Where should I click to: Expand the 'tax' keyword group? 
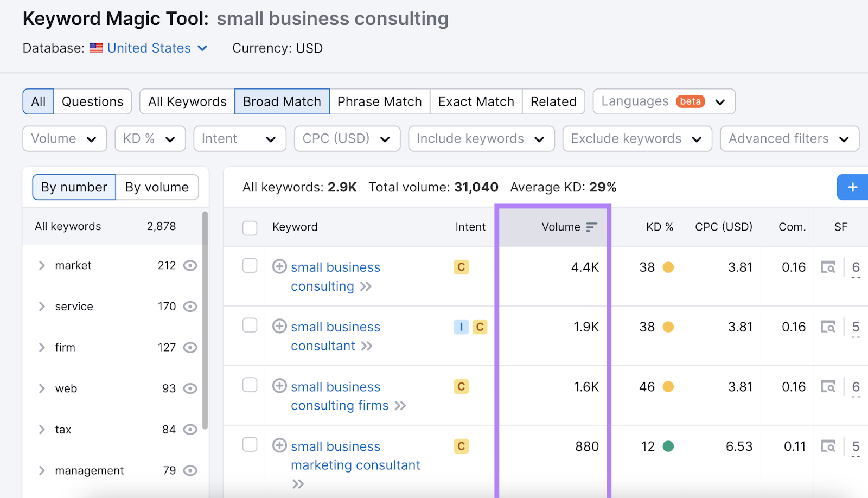point(42,430)
